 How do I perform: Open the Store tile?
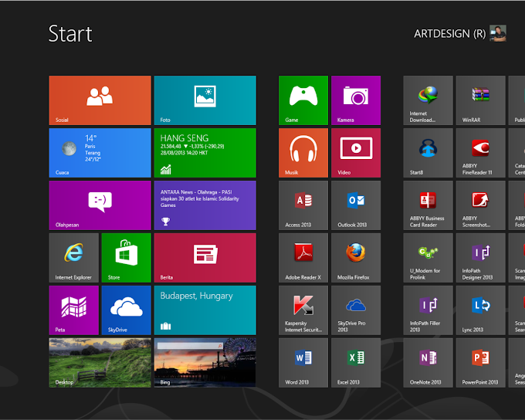point(126,258)
